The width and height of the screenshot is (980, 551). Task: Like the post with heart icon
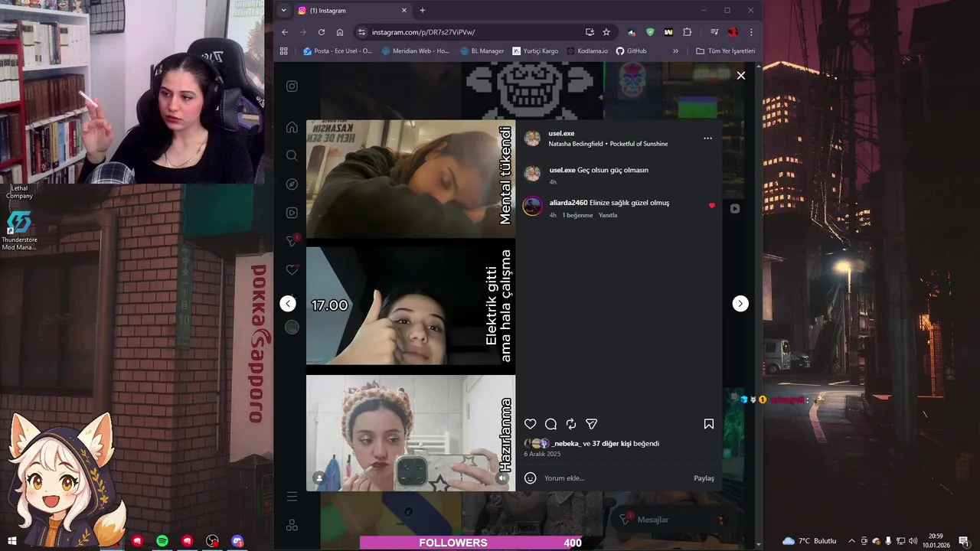pos(530,424)
